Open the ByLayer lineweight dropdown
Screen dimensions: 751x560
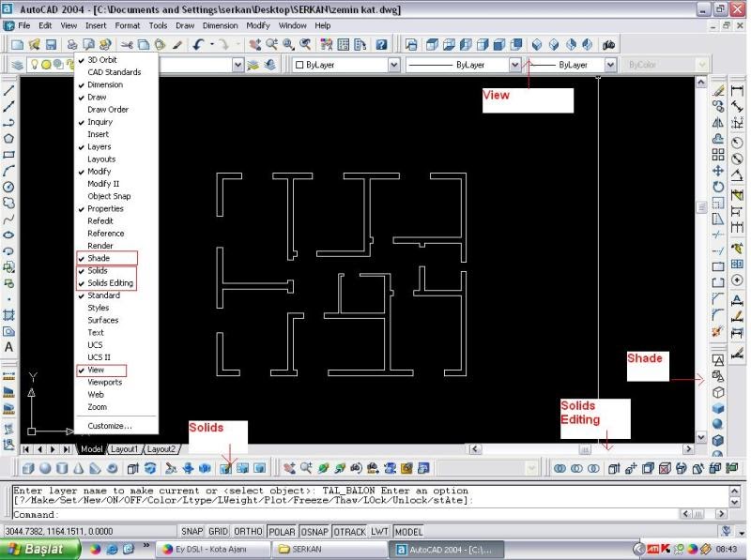click(x=610, y=65)
